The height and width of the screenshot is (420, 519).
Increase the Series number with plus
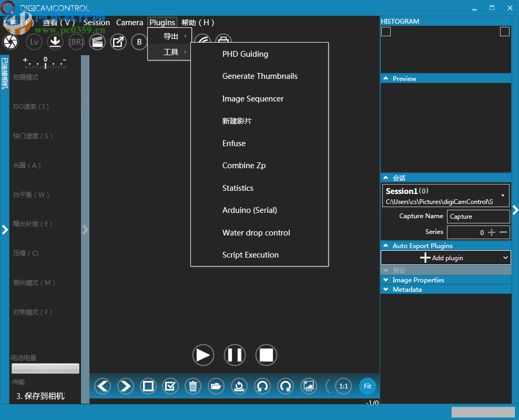[x=492, y=232]
